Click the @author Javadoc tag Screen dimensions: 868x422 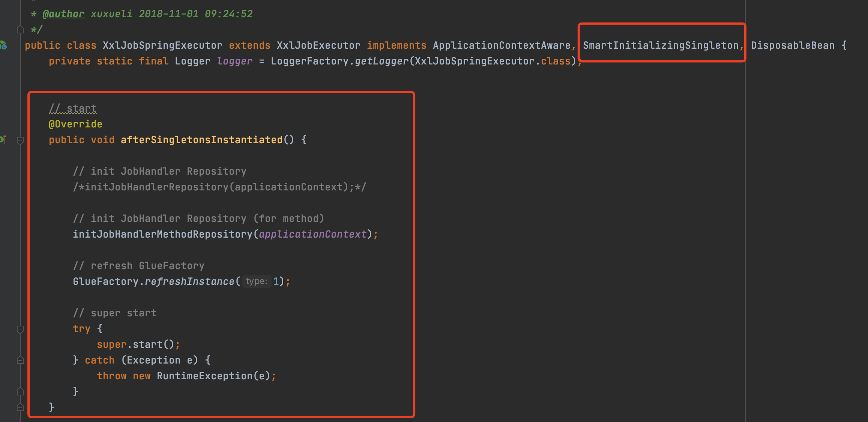click(63, 14)
